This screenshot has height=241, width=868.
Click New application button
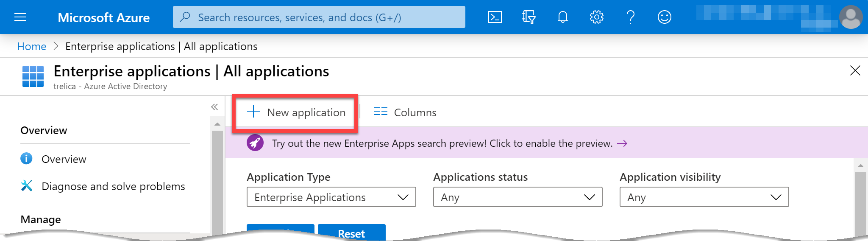tap(295, 112)
